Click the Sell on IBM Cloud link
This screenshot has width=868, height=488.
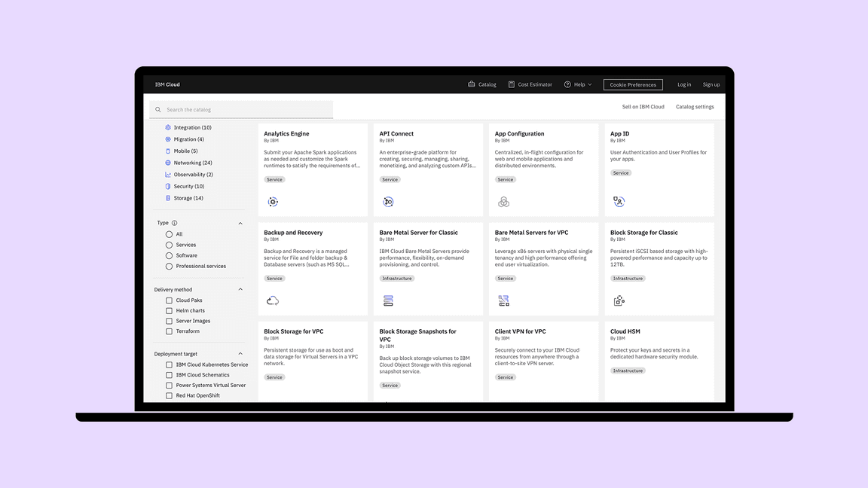pos(643,106)
